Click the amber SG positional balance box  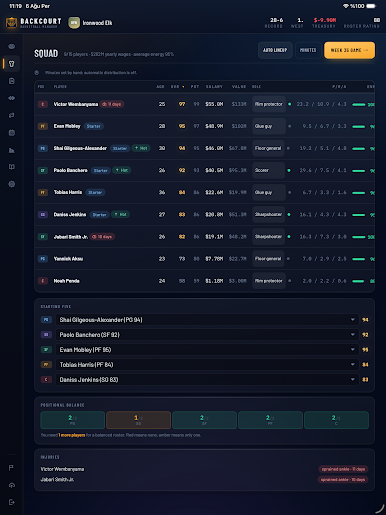(x=138, y=420)
